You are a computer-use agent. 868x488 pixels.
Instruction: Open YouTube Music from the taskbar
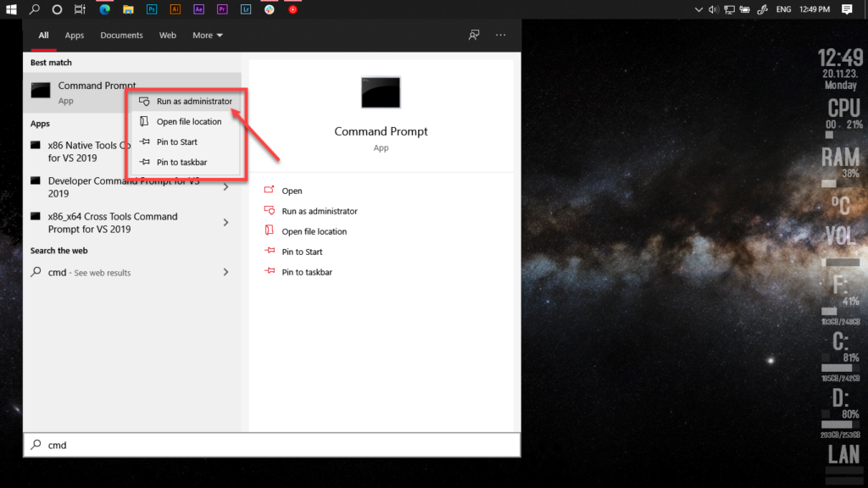tap(292, 9)
